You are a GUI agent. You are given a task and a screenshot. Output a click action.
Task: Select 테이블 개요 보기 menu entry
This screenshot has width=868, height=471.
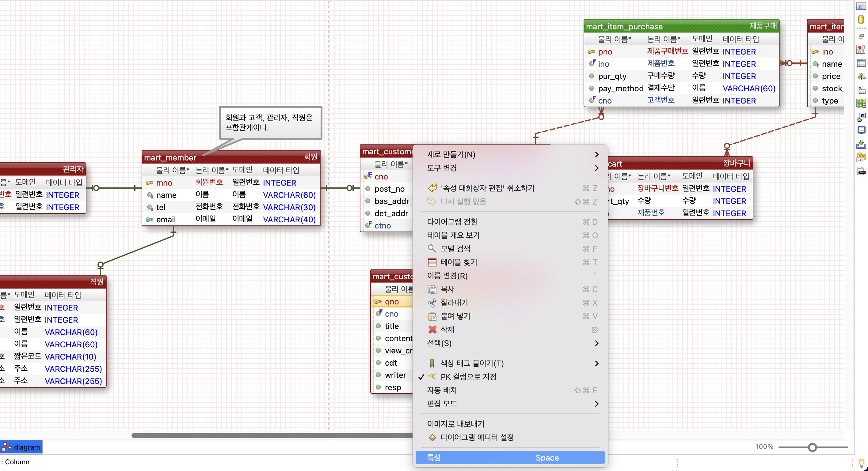pos(510,235)
